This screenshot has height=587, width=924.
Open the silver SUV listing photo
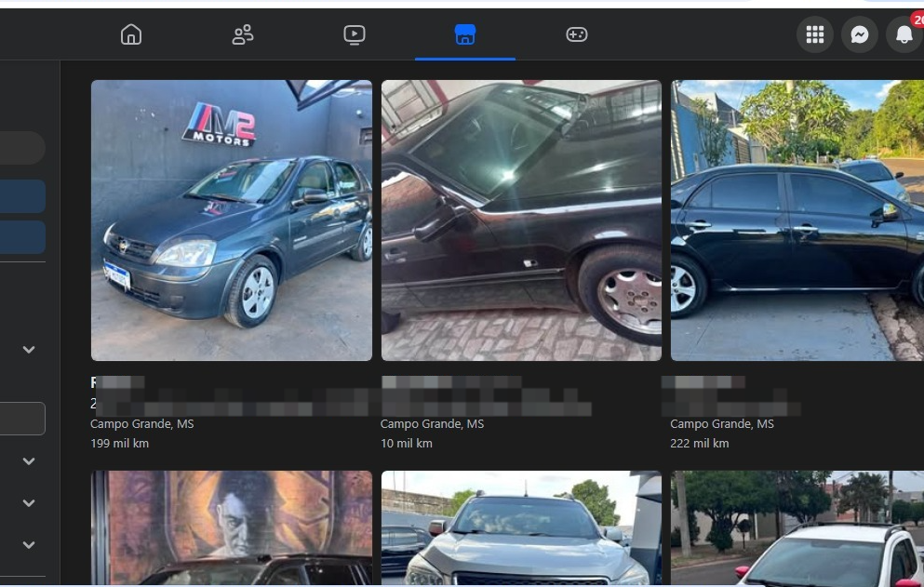tap(521, 527)
